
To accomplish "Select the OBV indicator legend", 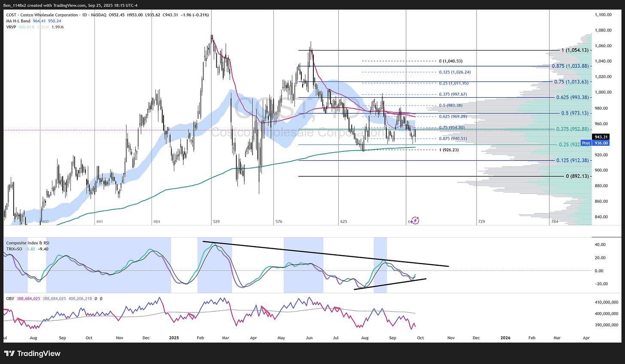I will 10,298.
